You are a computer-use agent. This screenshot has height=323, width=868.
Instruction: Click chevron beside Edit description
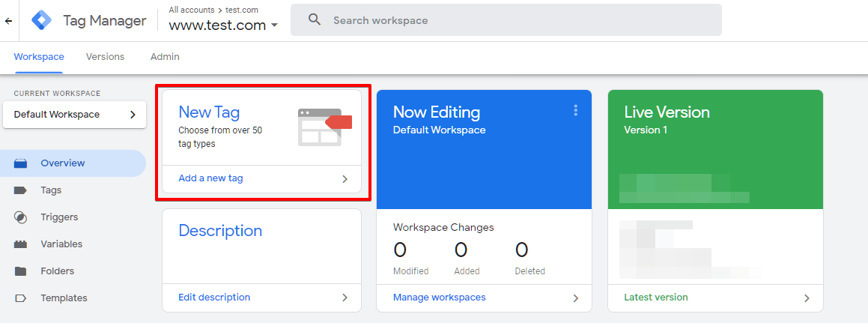pyautogui.click(x=345, y=298)
